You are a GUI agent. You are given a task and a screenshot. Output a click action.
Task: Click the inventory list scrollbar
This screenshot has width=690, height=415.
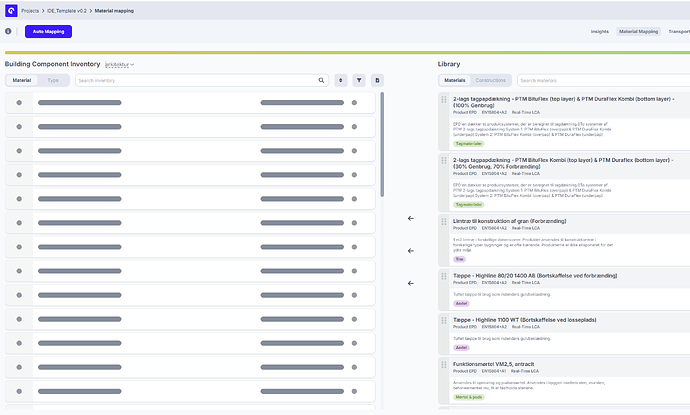(382, 144)
